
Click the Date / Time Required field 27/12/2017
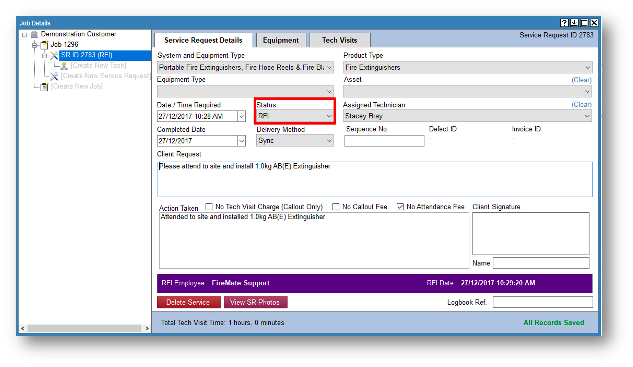[197, 116]
